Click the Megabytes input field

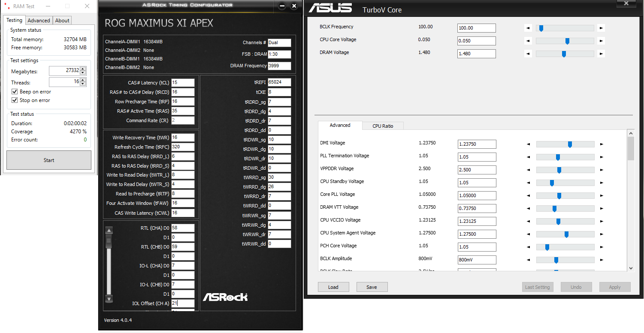(64, 71)
